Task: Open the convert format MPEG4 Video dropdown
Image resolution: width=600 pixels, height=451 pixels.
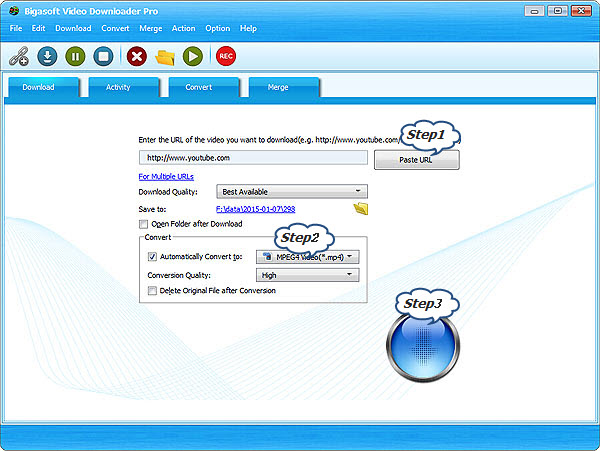Action: pyautogui.click(x=308, y=257)
